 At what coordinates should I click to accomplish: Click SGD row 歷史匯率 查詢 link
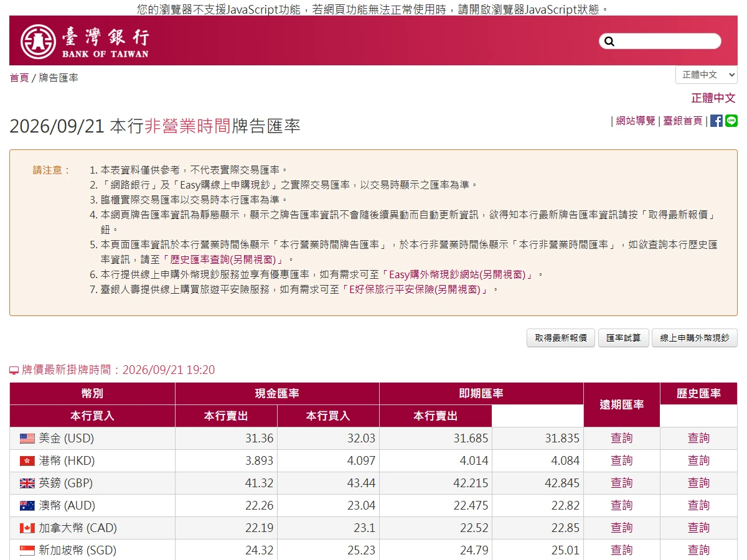click(698, 550)
